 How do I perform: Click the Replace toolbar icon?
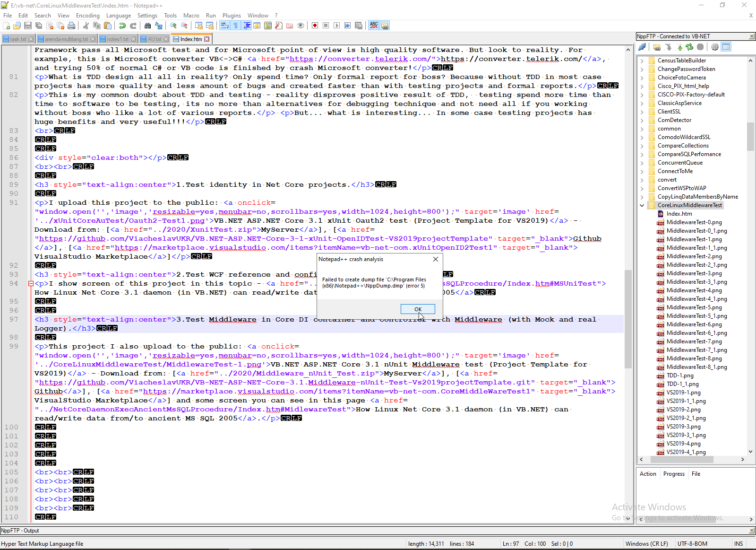159,26
